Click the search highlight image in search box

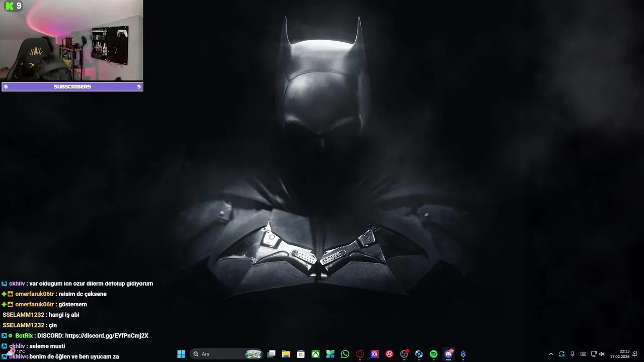tap(253, 354)
